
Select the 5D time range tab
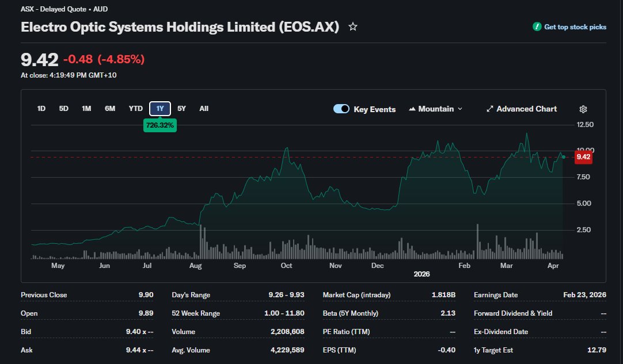[x=63, y=108]
